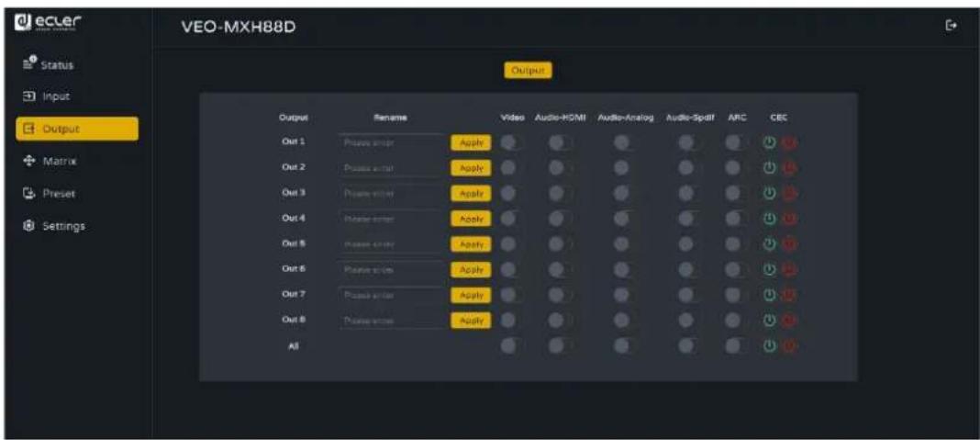
Task: Toggle Audio-HDMI for Out 1
Action: [x=561, y=142]
